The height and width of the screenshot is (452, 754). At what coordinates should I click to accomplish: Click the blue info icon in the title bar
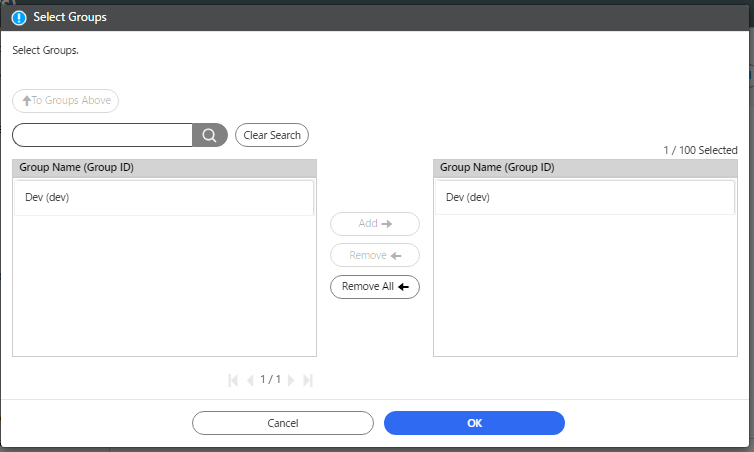point(19,17)
